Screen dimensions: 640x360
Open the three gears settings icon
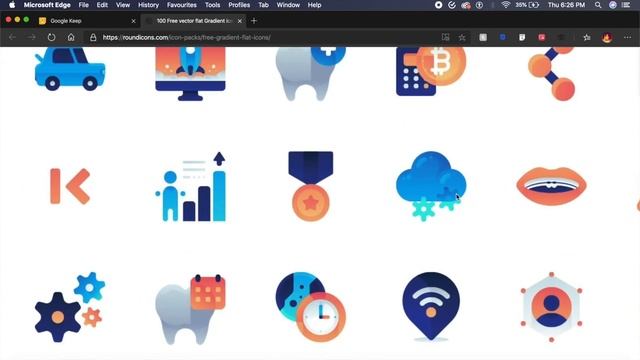click(70, 307)
